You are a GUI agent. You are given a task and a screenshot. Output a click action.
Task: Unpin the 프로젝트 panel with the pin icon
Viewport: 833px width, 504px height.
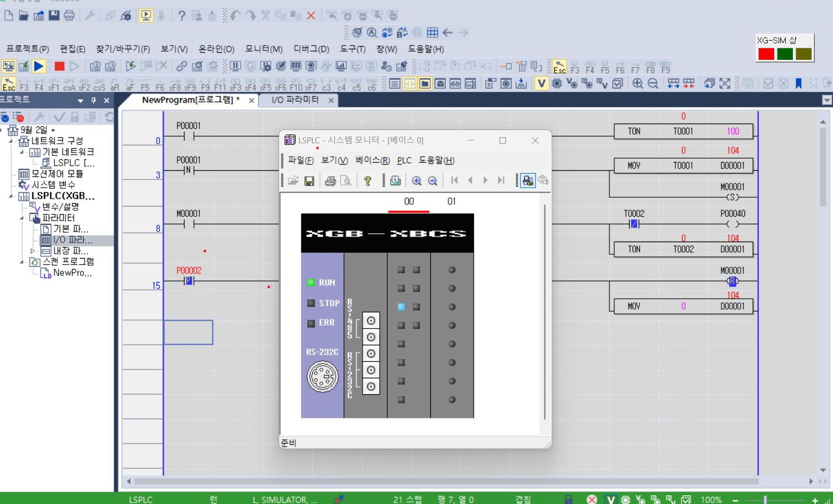[93, 100]
